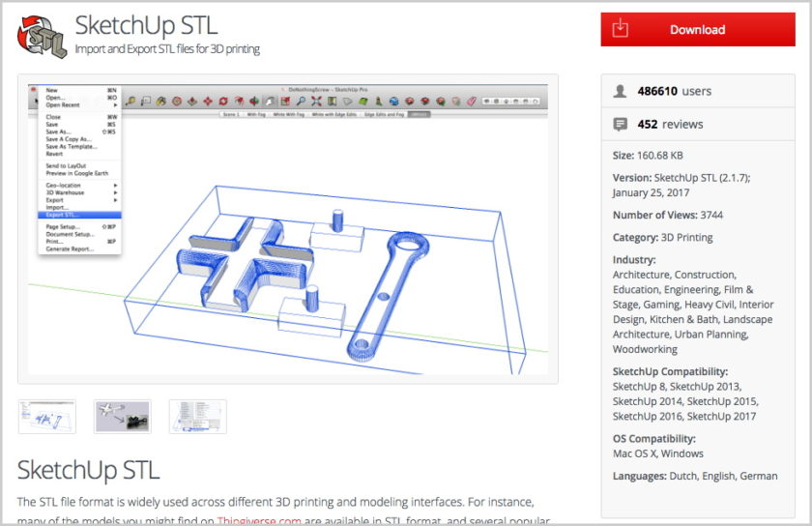The image size is (812, 526).
Task: Select the Move tool red arrows icon
Action: (208, 102)
